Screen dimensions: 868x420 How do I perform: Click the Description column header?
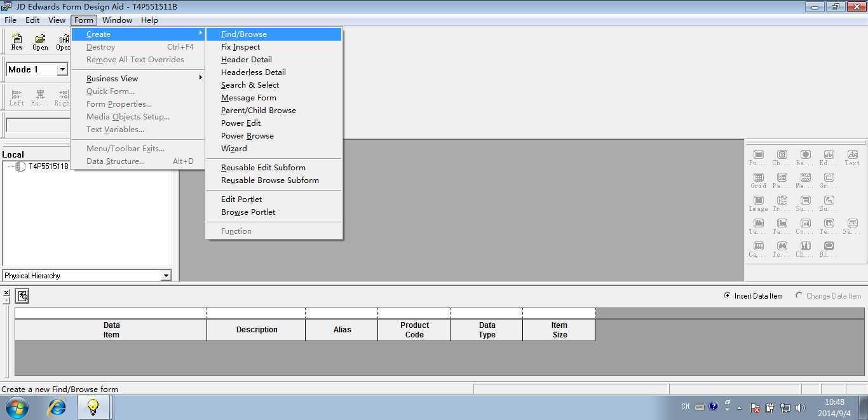click(x=256, y=330)
